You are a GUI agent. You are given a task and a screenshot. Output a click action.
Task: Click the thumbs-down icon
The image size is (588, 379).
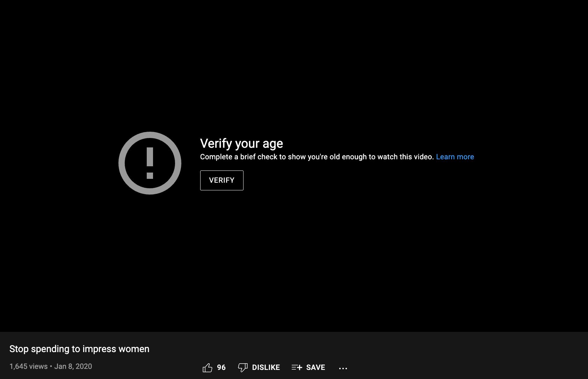(x=242, y=367)
